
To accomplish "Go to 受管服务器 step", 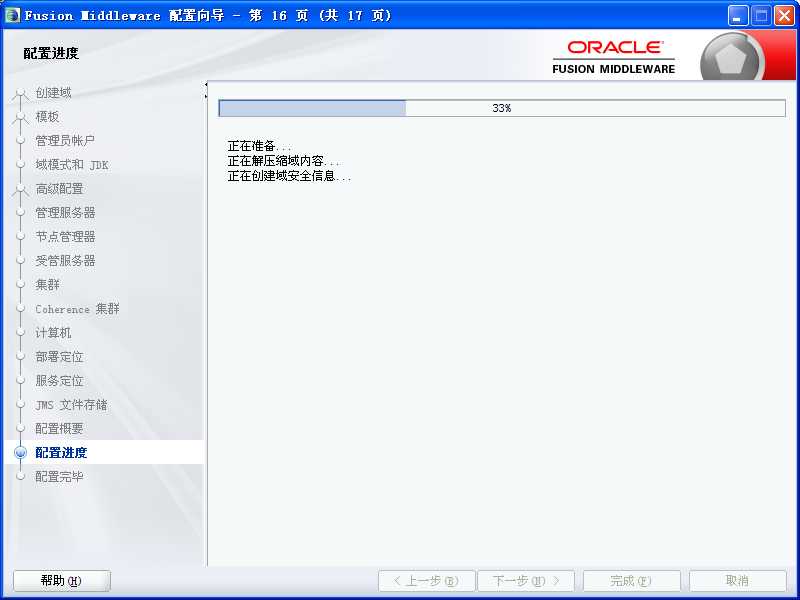I will coord(65,261).
